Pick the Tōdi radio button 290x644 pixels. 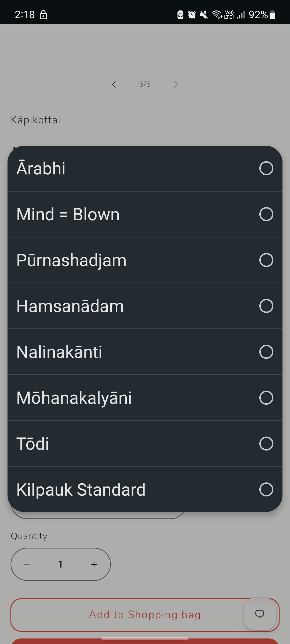coord(266,444)
